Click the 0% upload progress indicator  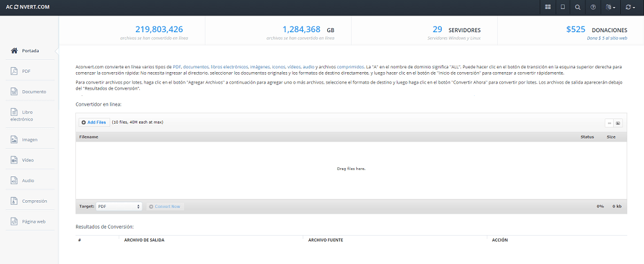(x=600, y=207)
